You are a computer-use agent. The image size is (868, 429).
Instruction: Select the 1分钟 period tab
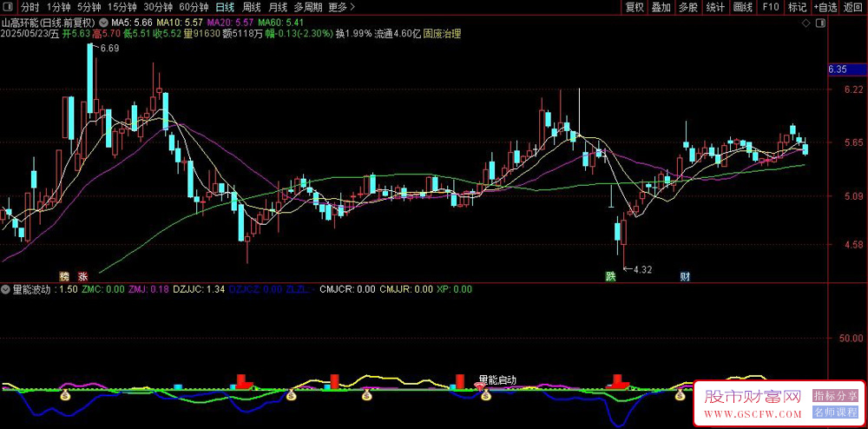click(x=58, y=7)
